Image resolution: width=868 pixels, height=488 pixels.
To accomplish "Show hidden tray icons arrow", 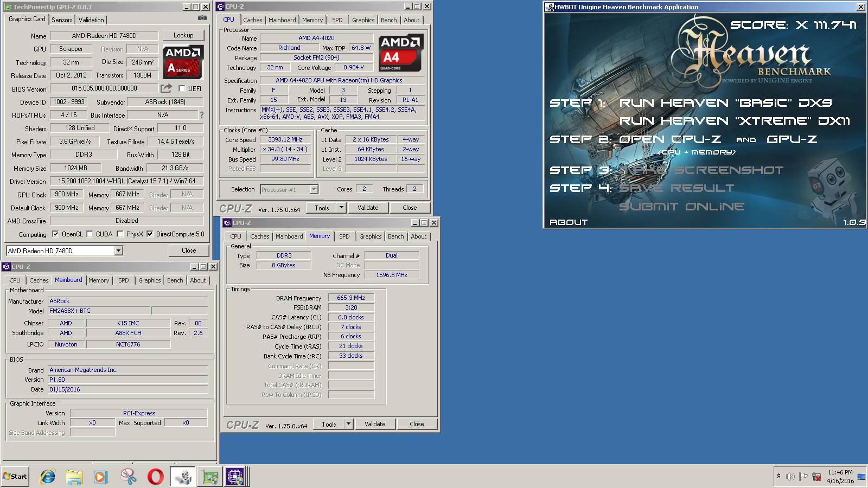I will pos(778,476).
